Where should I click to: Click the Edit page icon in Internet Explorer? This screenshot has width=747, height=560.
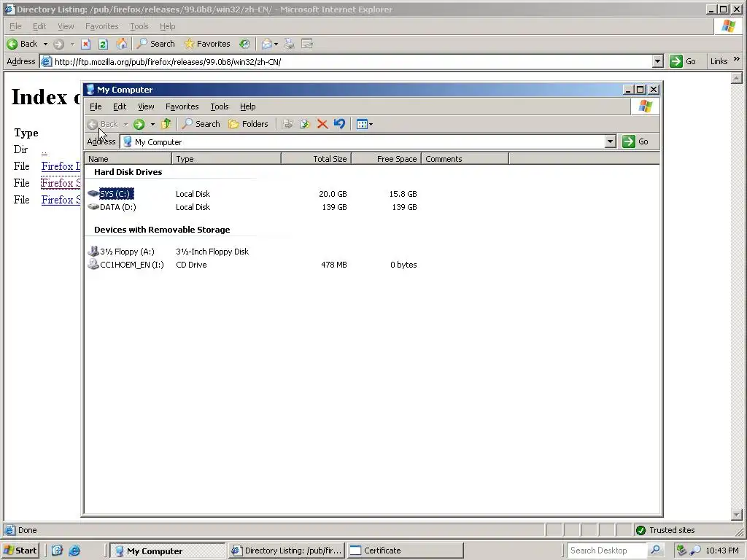[307, 44]
